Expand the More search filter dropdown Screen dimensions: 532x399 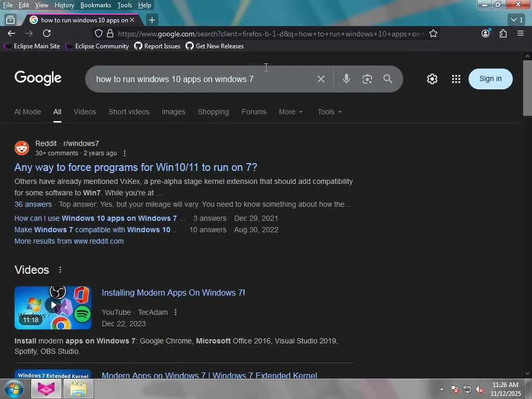point(290,112)
